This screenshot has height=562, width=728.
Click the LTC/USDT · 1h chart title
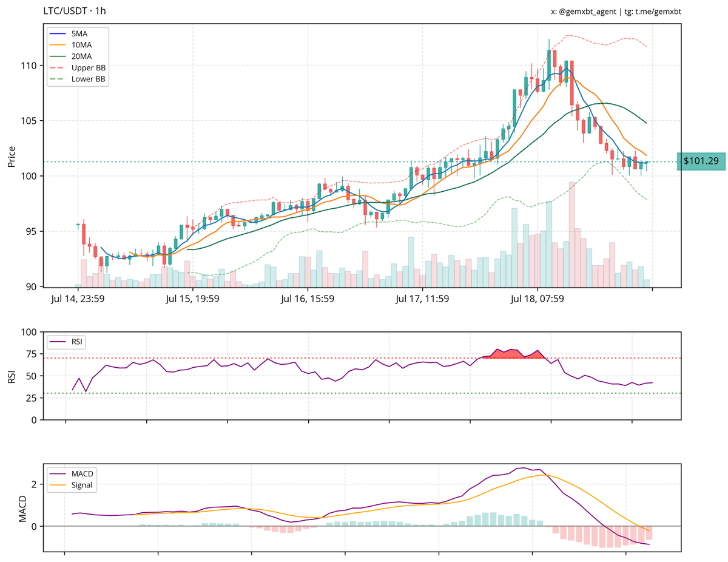(75, 11)
